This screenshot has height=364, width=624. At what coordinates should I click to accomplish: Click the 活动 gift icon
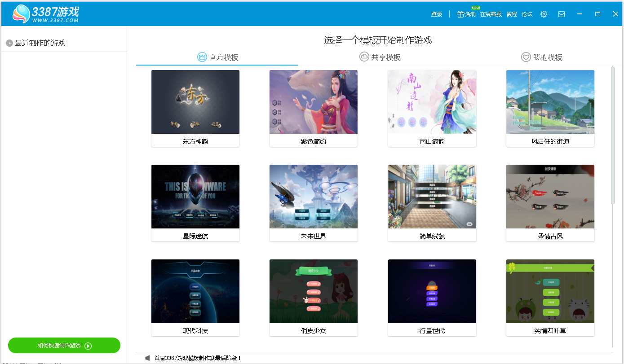tap(460, 14)
